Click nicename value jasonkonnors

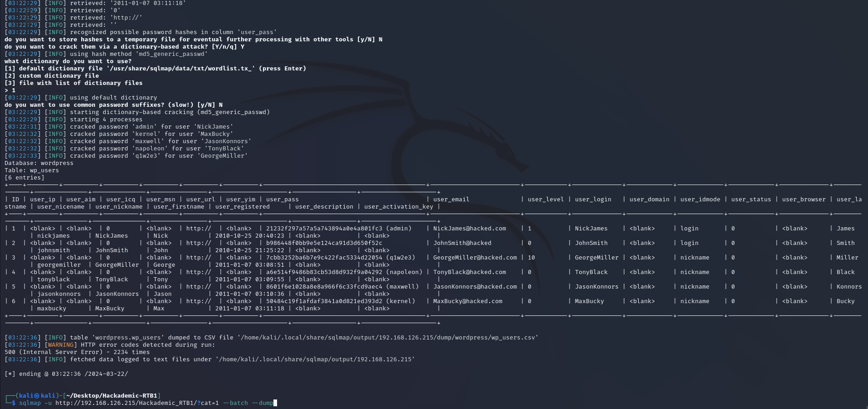(x=59, y=294)
